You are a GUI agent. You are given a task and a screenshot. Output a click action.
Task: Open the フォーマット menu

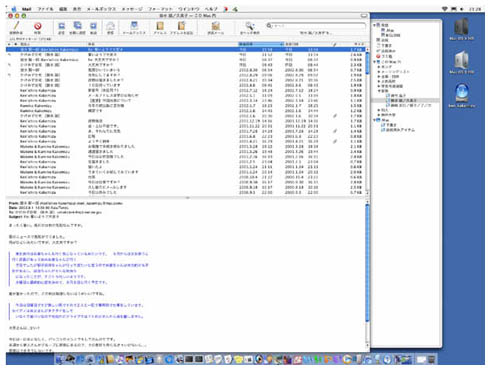click(x=160, y=9)
